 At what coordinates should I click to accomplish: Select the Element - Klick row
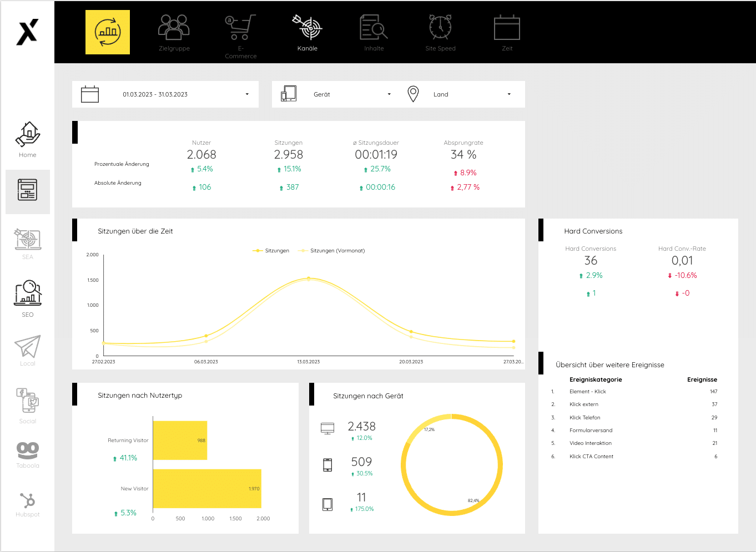click(x=634, y=392)
